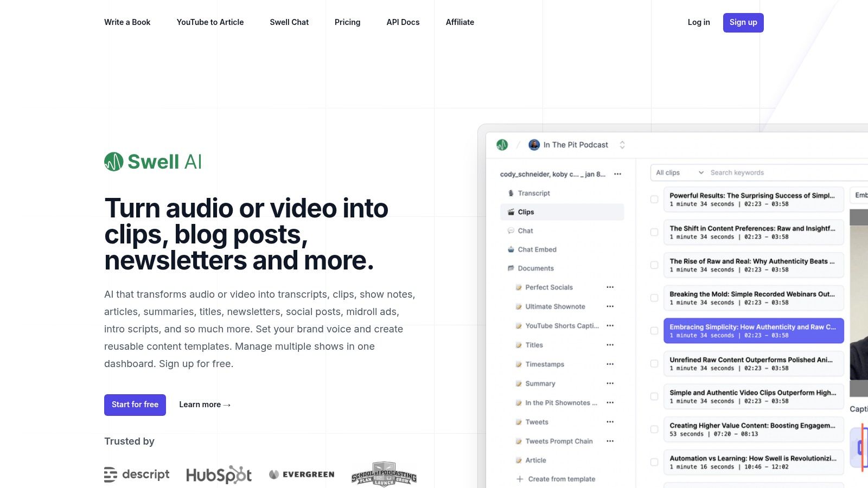Check the Rise of Raw and Real checkbox

click(654, 265)
